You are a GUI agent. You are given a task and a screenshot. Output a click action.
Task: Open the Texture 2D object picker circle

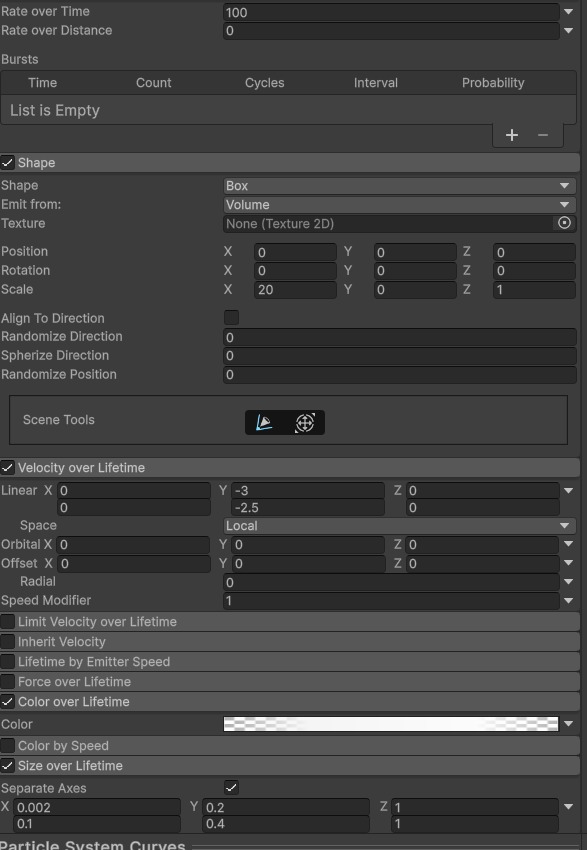coord(564,223)
